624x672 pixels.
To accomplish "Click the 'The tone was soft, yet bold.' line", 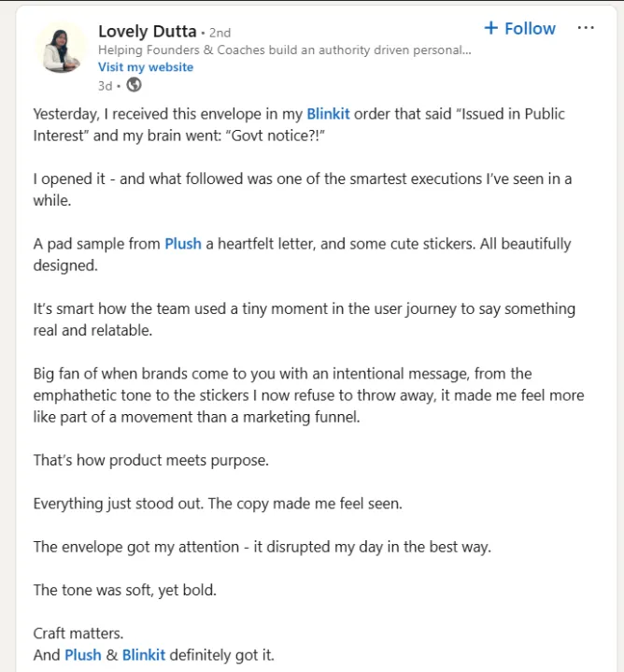I will (x=125, y=590).
